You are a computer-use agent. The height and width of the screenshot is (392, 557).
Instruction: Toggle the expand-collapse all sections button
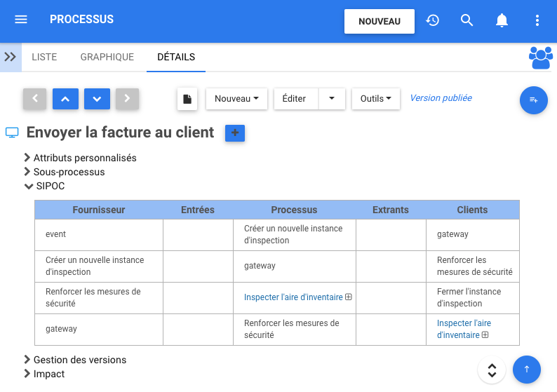pos(492,370)
